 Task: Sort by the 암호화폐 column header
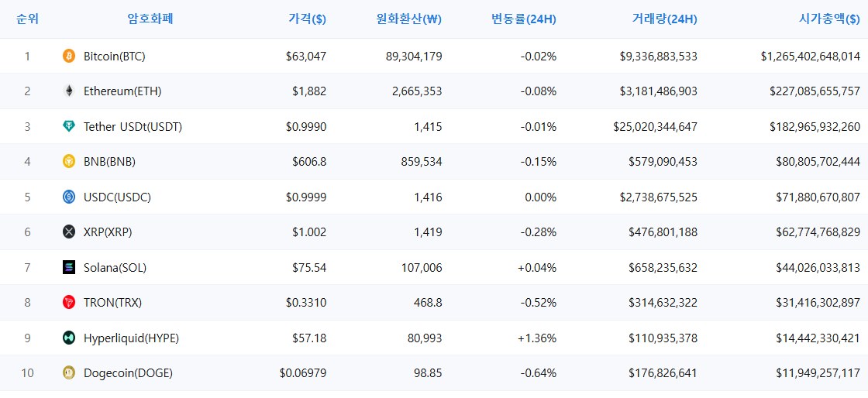coord(150,19)
